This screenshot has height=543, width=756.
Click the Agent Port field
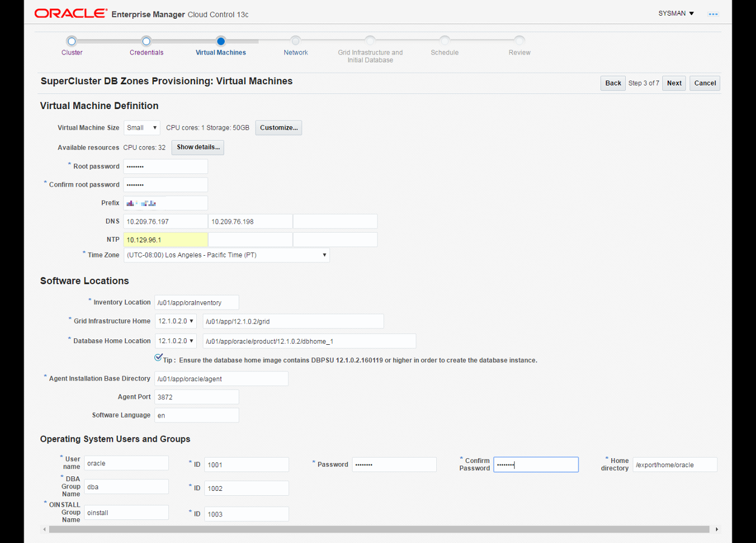[197, 397]
